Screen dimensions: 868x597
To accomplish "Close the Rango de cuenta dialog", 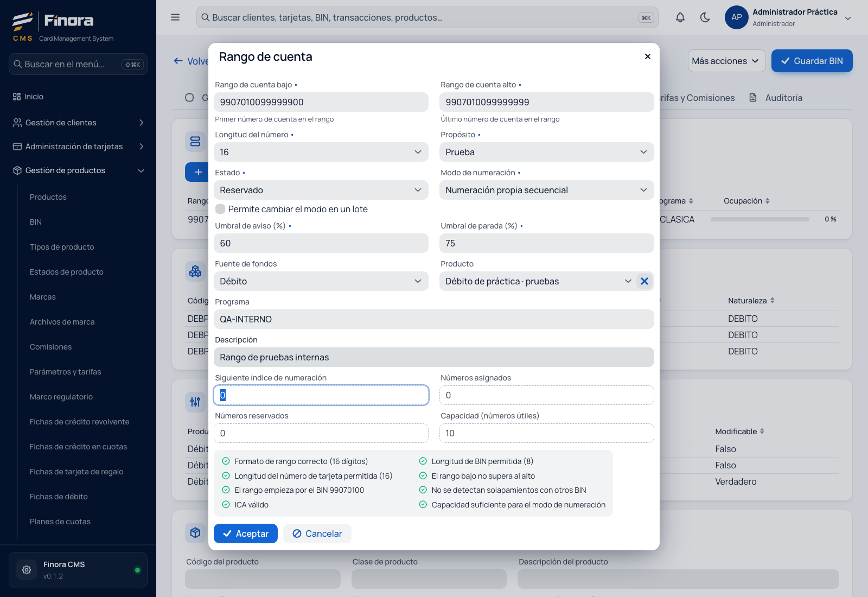I will tap(648, 56).
